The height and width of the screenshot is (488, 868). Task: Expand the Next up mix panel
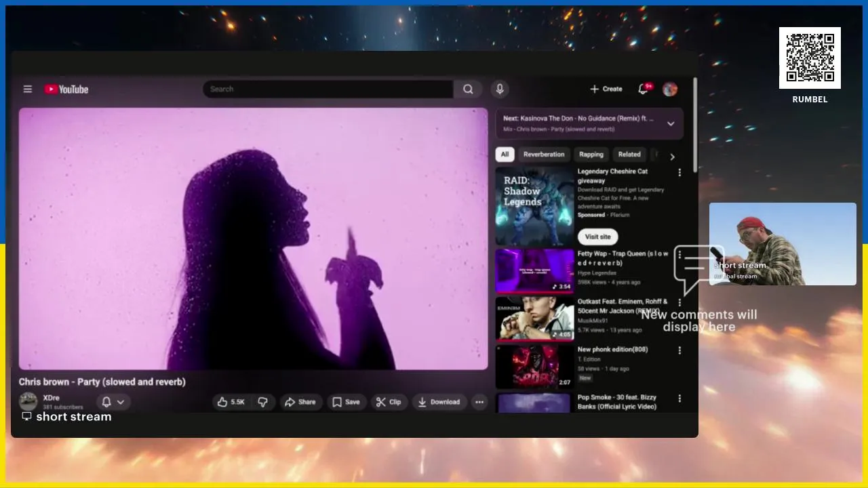tap(671, 123)
